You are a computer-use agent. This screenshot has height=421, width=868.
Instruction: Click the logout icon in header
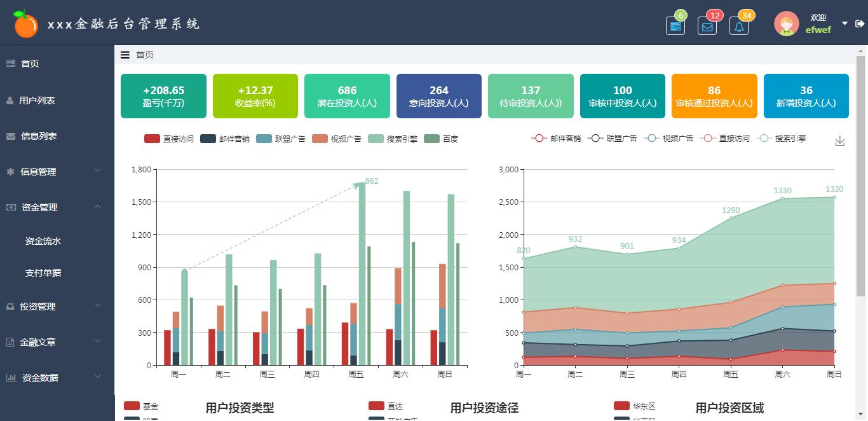(x=860, y=24)
